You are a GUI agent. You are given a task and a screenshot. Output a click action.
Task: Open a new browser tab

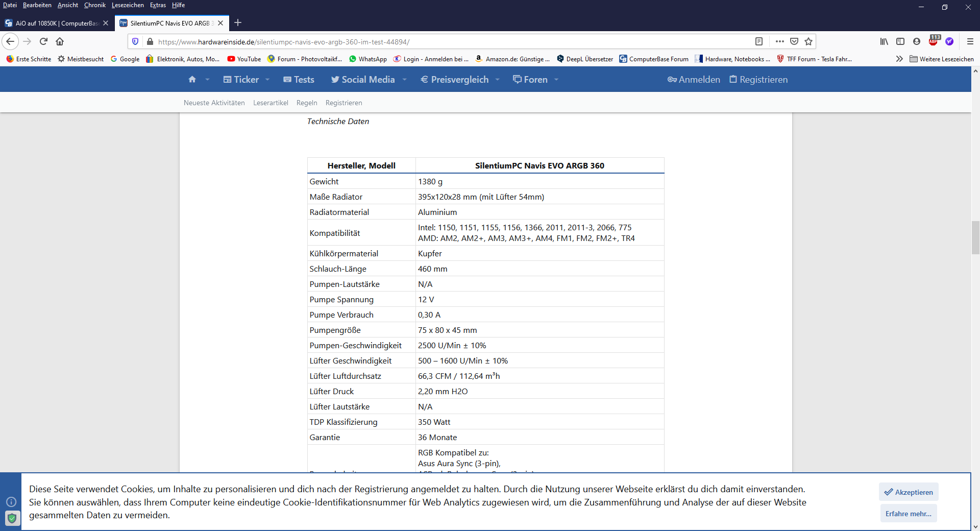point(238,23)
